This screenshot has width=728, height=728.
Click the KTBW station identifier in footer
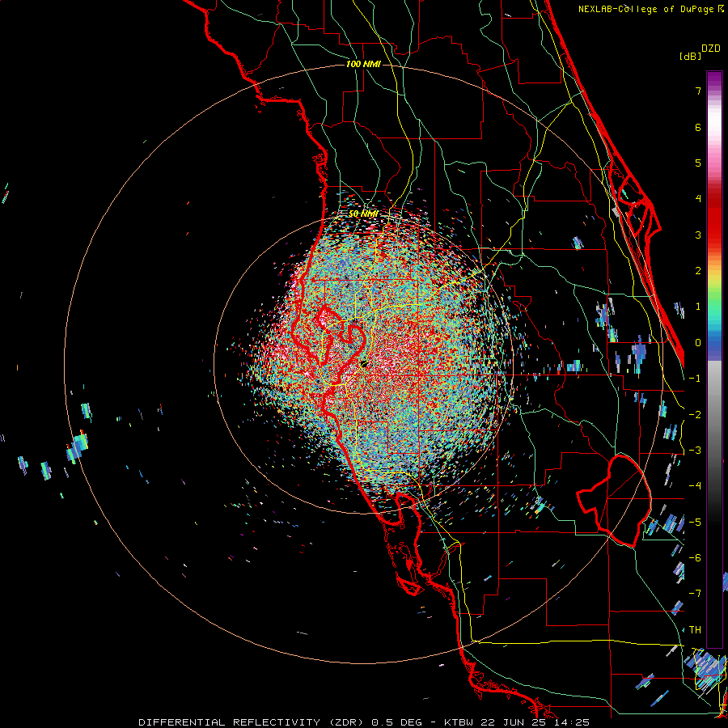coord(459,722)
